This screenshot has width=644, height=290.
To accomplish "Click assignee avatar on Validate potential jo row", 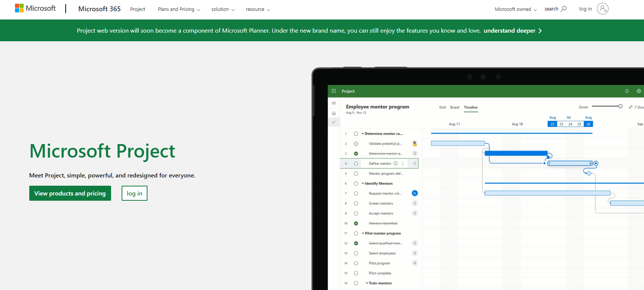I will 415,143.
